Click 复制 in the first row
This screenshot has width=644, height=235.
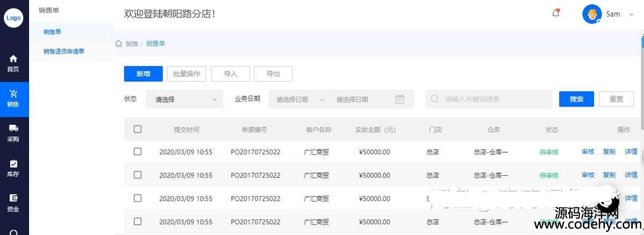click(610, 152)
